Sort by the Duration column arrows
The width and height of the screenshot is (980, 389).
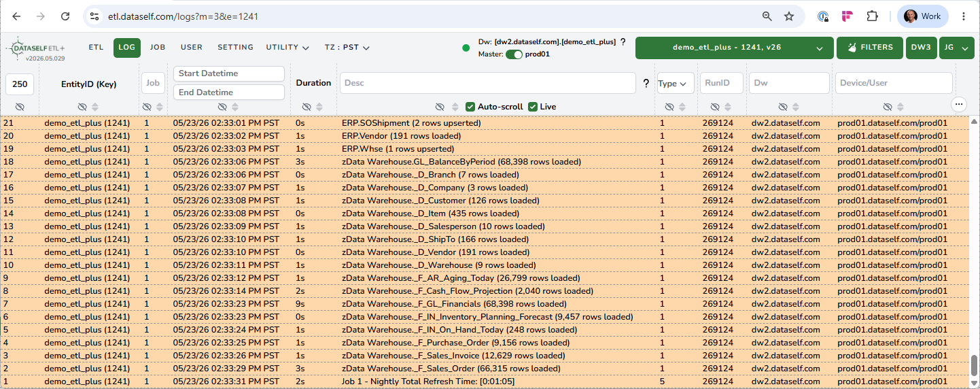(319, 107)
